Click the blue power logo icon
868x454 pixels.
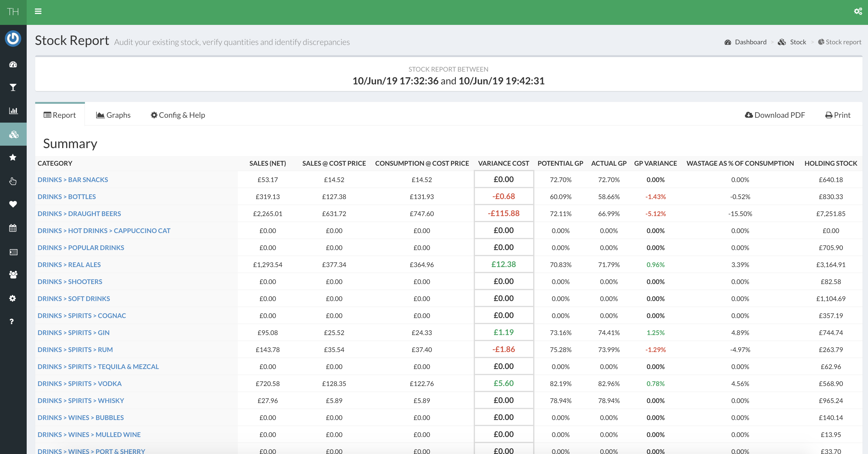13,39
